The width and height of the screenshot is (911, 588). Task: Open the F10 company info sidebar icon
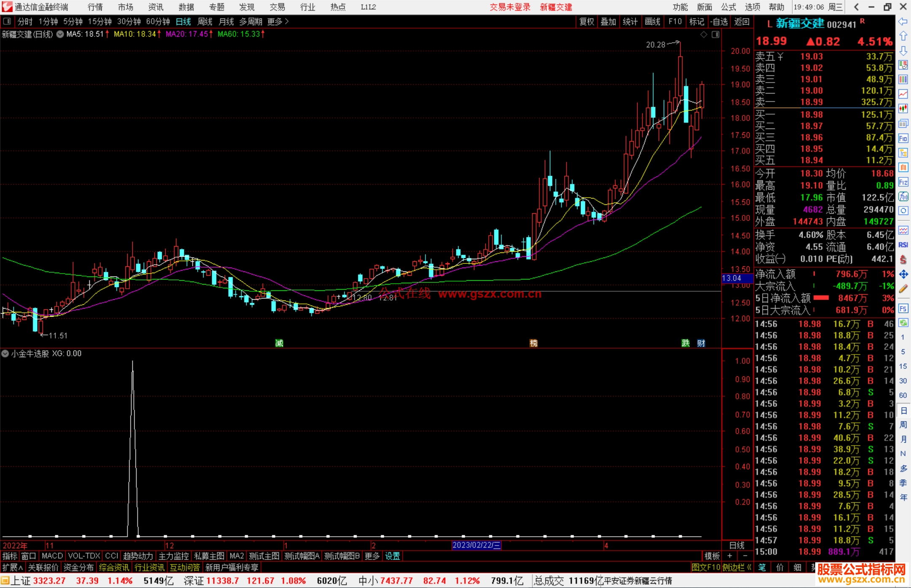(x=903, y=138)
